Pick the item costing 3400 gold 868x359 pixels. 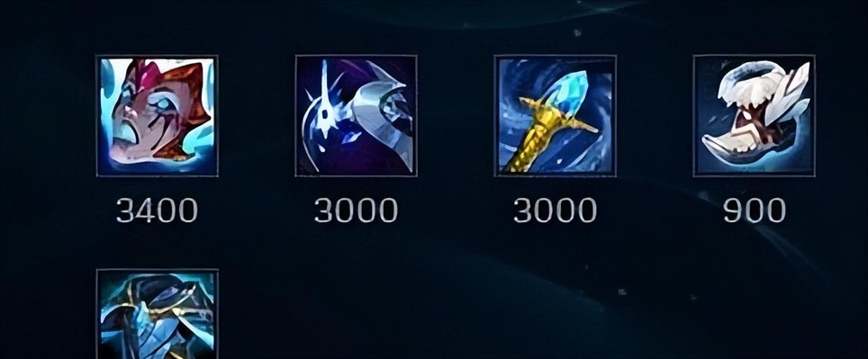click(158, 115)
